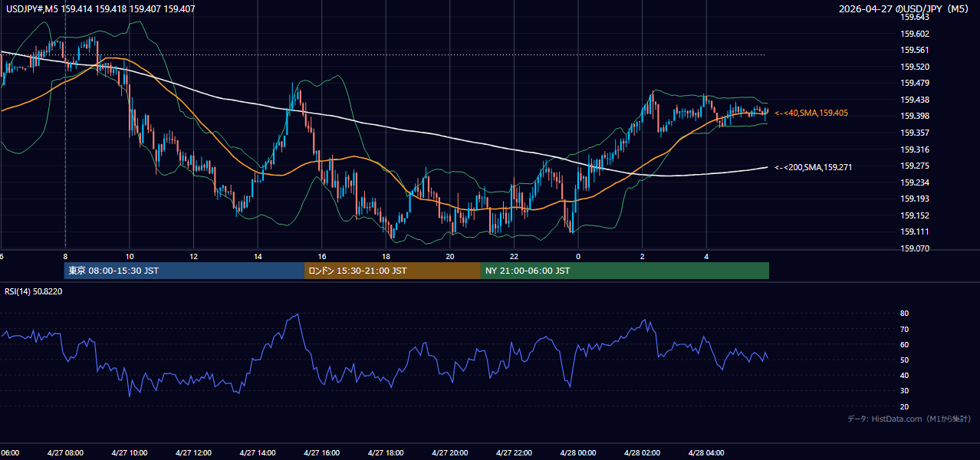Image resolution: width=980 pixels, height=460 pixels.
Task: Click the 4/28 04:00 date label
Action: tap(705, 452)
